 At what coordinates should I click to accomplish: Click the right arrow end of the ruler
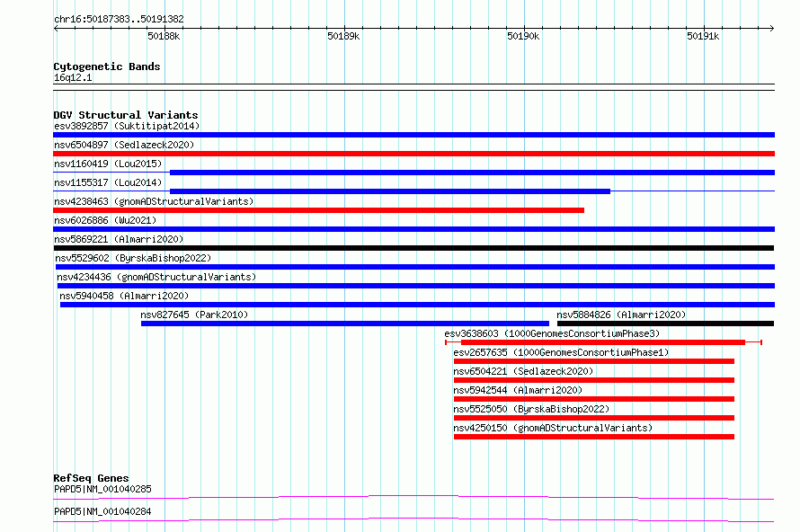tap(772, 28)
